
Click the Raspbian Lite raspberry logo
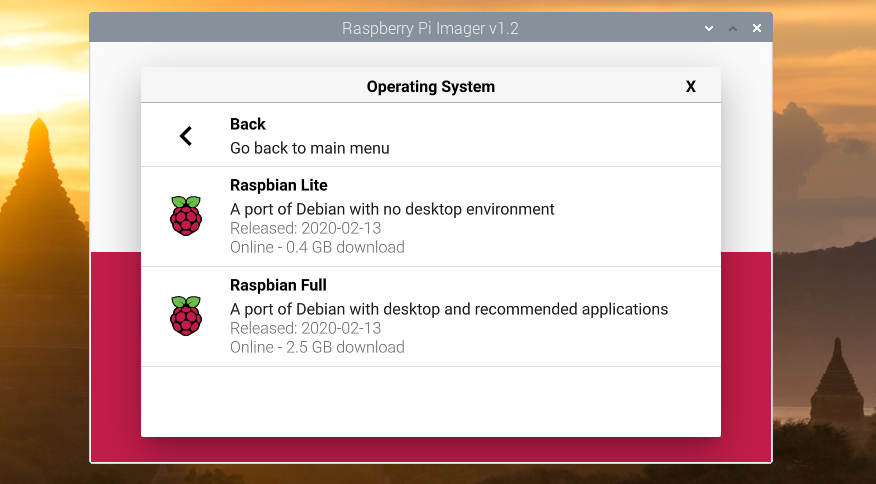click(186, 216)
